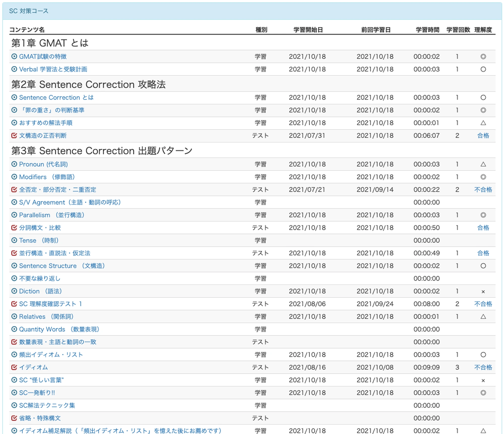Open Parallelism (並行構造) lesson

[52, 215]
